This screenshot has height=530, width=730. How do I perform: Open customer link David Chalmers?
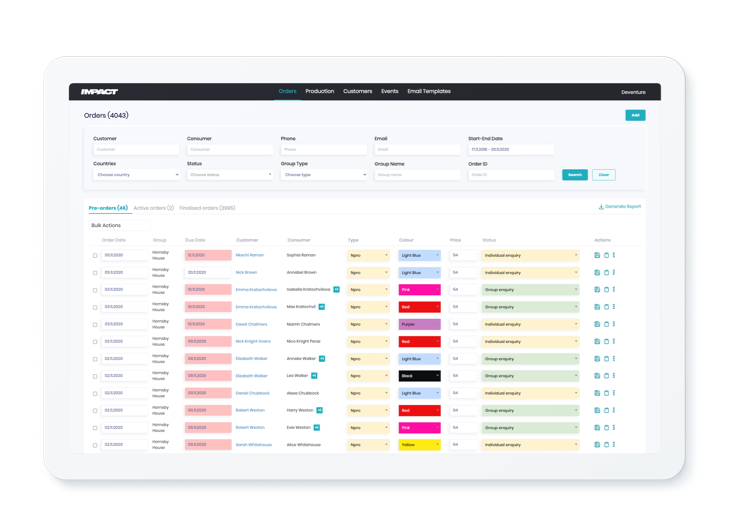(x=251, y=324)
